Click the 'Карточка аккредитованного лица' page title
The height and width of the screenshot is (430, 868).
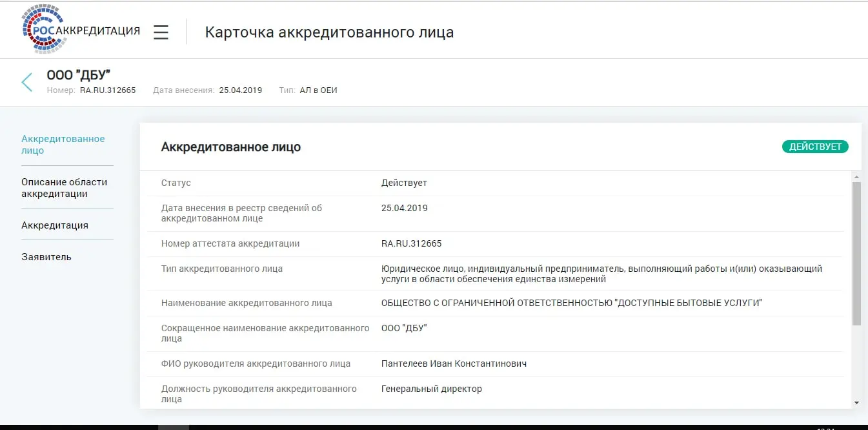(x=329, y=32)
